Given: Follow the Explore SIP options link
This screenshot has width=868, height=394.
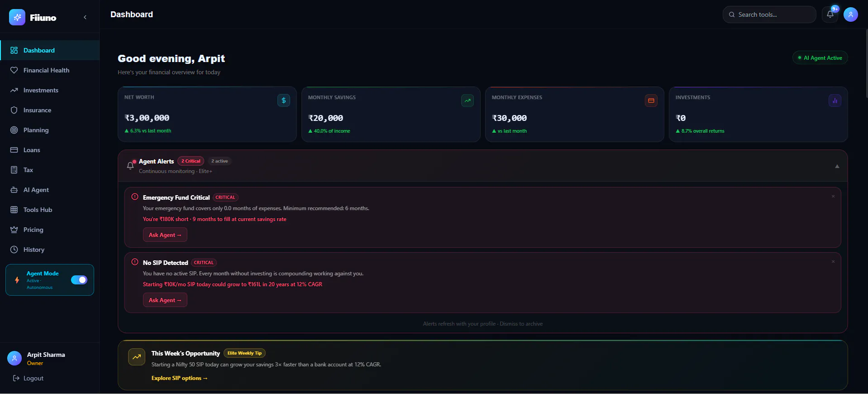Looking at the screenshot, I should tap(179, 378).
